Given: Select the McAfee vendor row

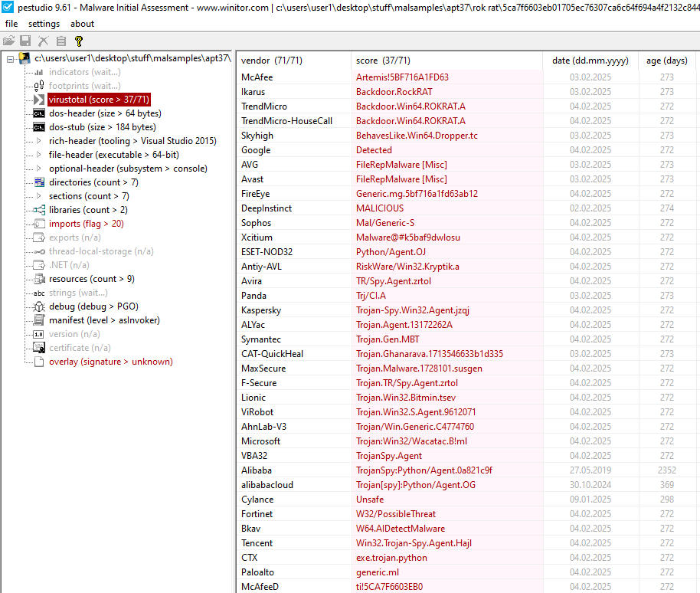Looking at the screenshot, I should (x=468, y=77).
